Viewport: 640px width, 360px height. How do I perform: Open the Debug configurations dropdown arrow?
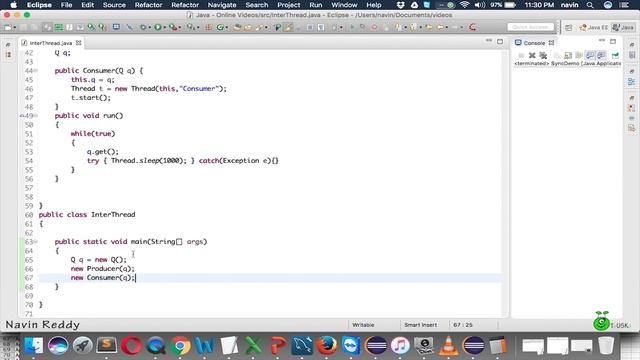(150, 27)
